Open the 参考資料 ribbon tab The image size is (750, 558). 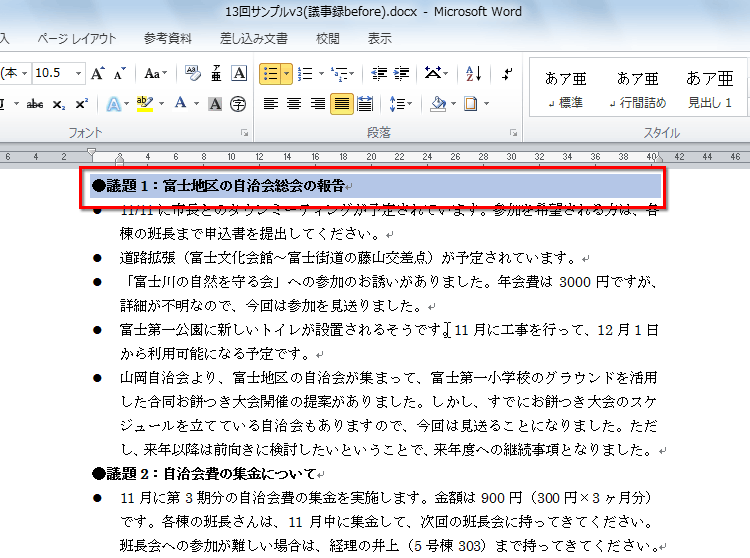(167, 39)
